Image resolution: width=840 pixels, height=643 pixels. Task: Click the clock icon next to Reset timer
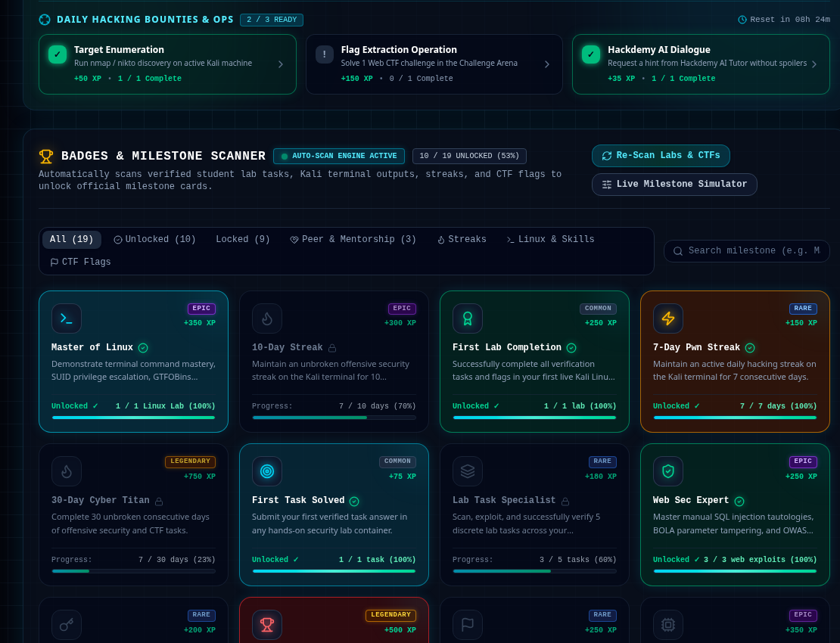(742, 20)
